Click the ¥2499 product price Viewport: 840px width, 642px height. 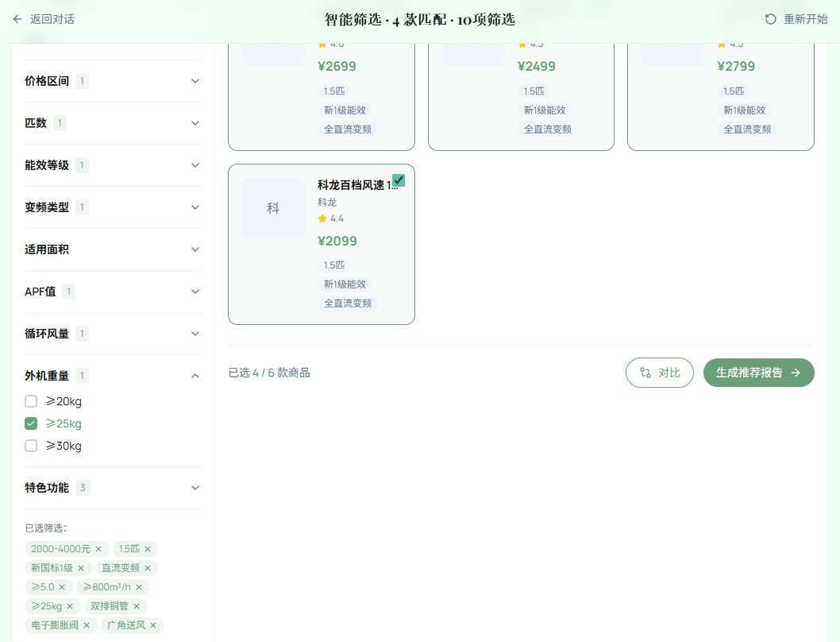coord(536,67)
